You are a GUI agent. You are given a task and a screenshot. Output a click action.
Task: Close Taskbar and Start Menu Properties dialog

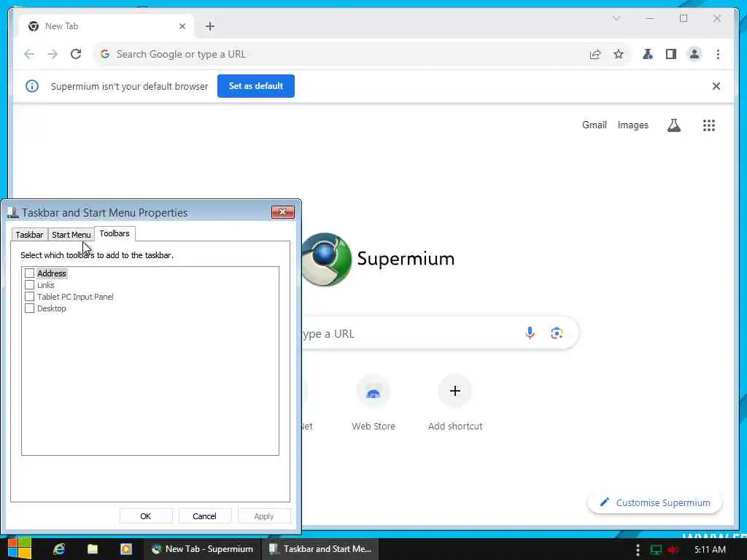(x=282, y=212)
